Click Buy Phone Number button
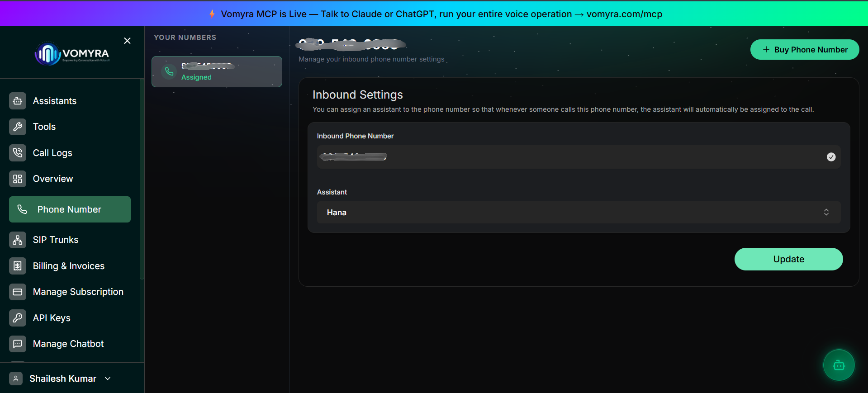The image size is (868, 393). (805, 50)
